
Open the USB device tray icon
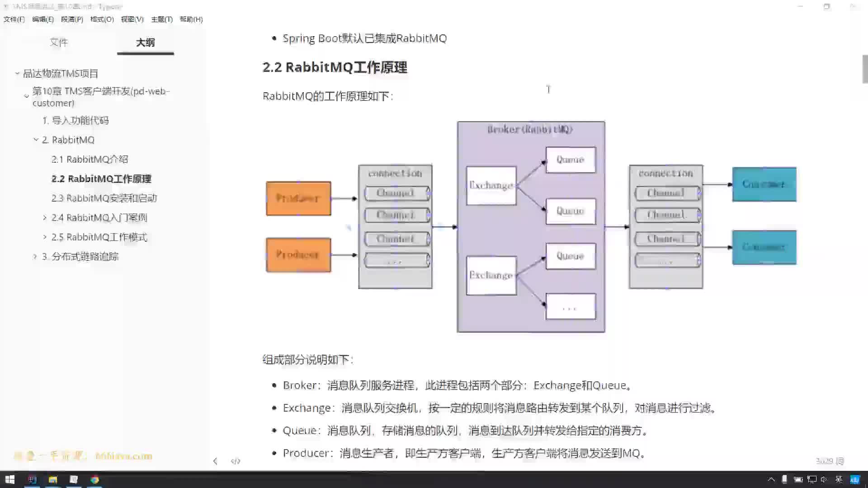(x=785, y=479)
